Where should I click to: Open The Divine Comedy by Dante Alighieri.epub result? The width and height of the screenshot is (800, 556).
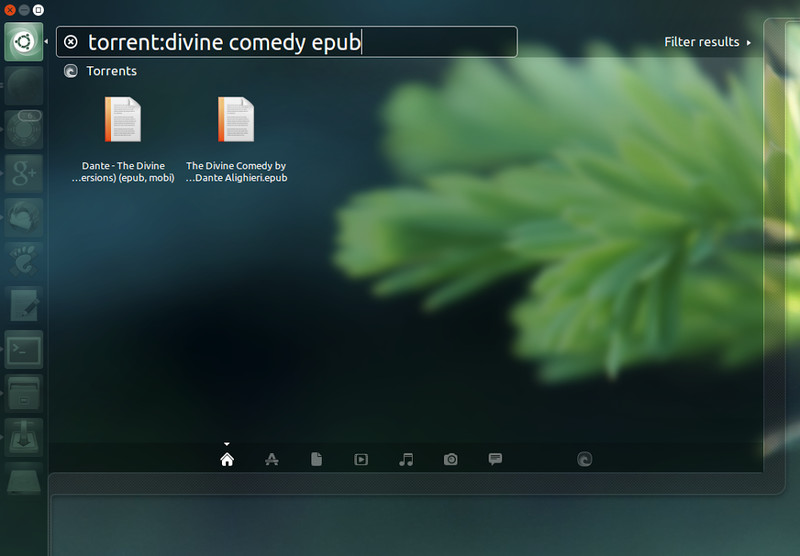tap(236, 139)
